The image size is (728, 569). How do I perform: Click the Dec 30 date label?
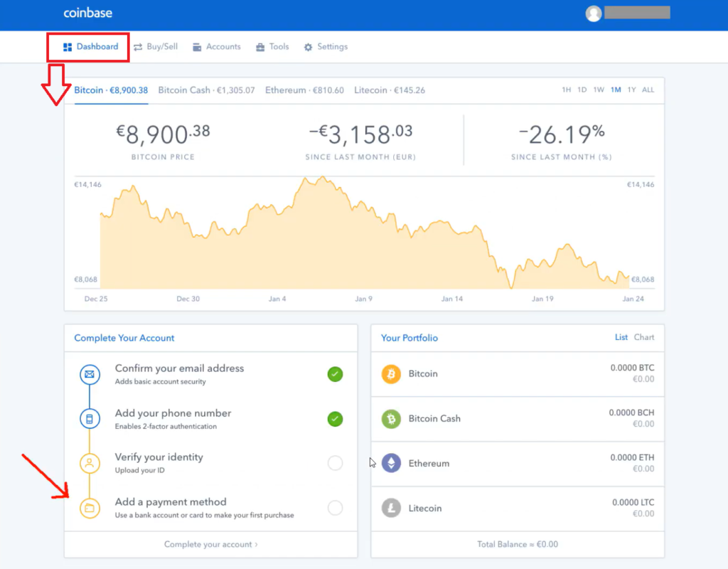[188, 299]
